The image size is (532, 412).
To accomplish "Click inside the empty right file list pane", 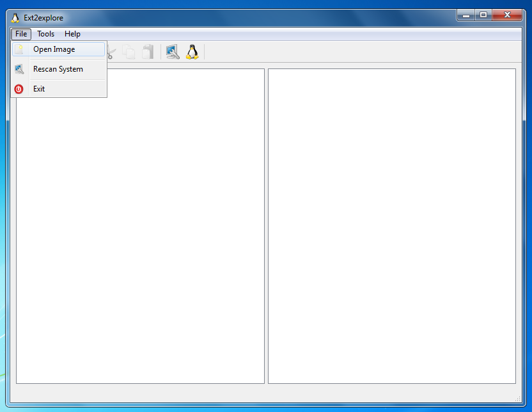I will pyautogui.click(x=392, y=226).
